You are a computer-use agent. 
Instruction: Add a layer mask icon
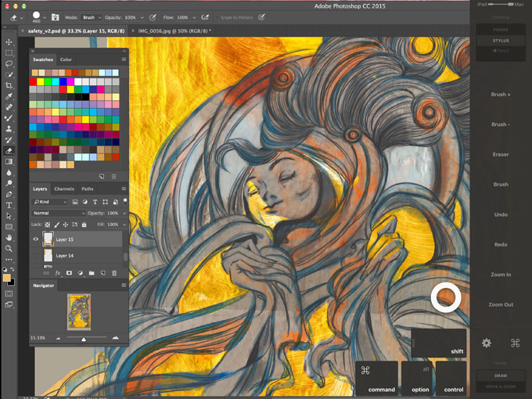(x=69, y=273)
